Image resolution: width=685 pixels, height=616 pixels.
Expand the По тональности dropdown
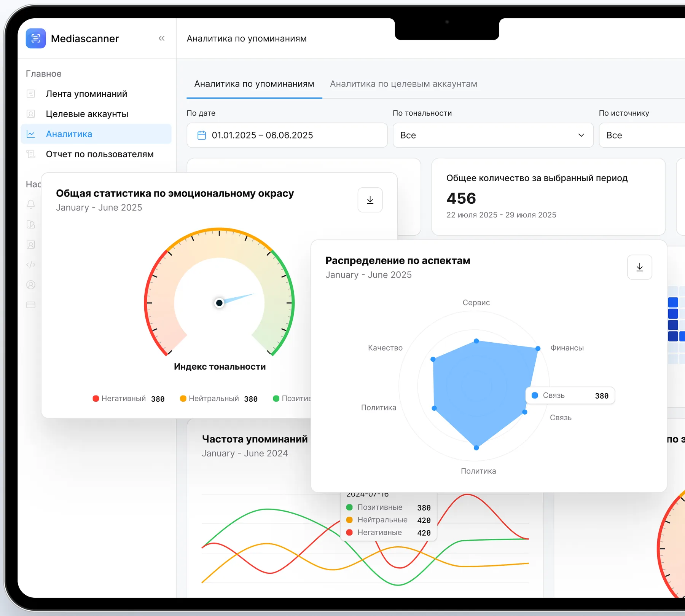point(493,135)
